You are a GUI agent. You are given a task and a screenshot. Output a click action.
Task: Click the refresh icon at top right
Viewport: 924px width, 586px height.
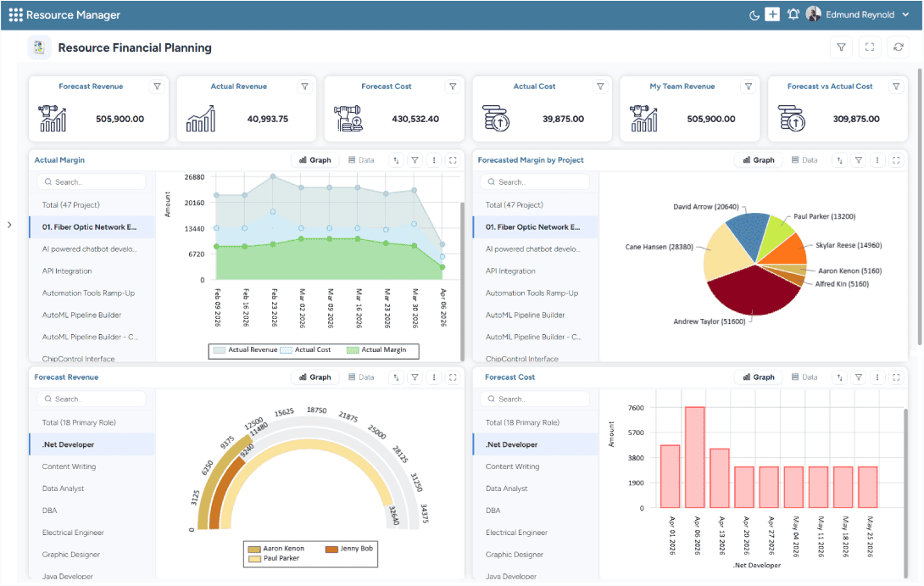click(899, 47)
